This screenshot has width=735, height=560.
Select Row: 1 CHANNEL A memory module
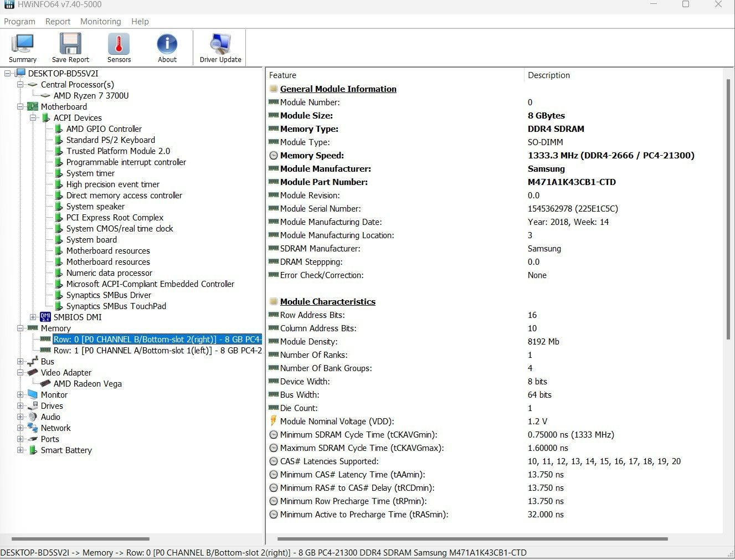click(x=157, y=350)
